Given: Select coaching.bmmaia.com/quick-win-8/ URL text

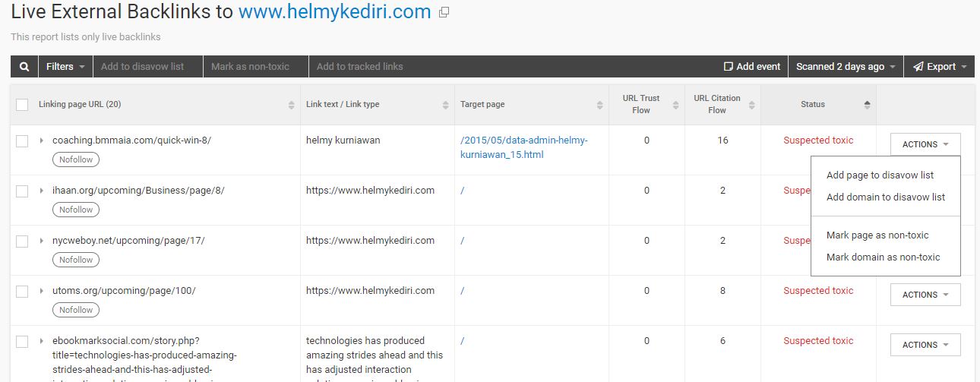Looking at the screenshot, I should pyautogui.click(x=131, y=140).
